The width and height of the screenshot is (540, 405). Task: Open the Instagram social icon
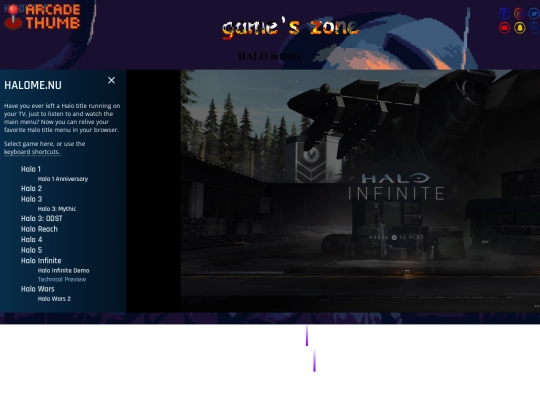[519, 13]
